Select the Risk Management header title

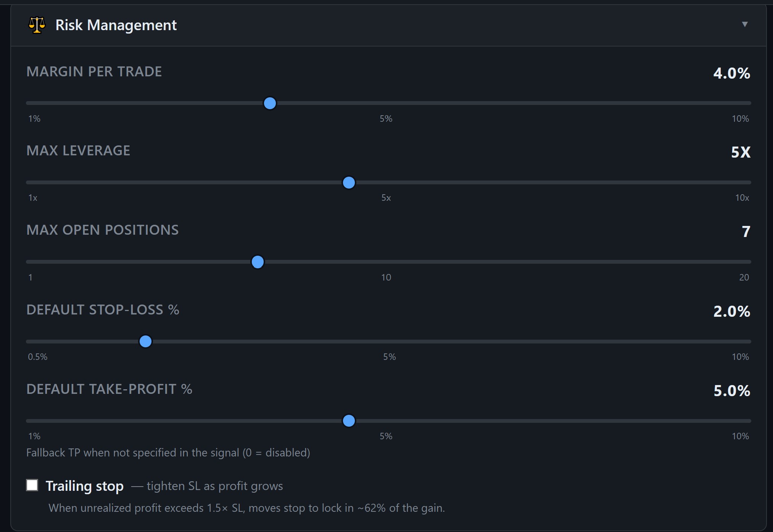(x=116, y=25)
